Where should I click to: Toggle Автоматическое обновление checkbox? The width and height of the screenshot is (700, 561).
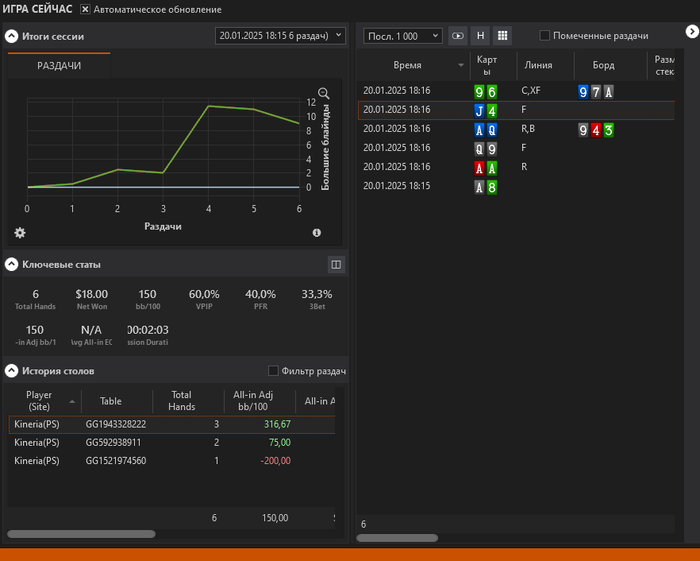[85, 9]
